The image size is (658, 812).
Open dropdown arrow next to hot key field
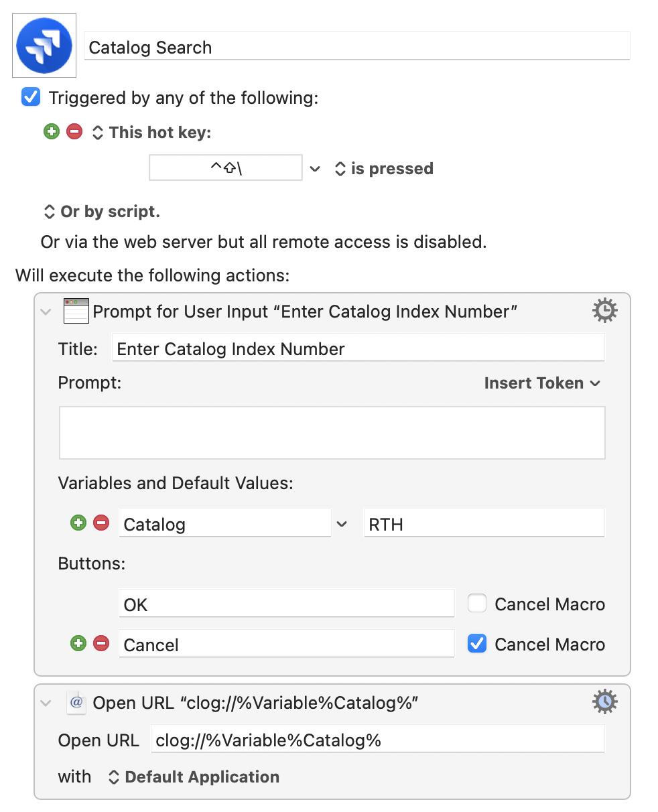pos(315,169)
